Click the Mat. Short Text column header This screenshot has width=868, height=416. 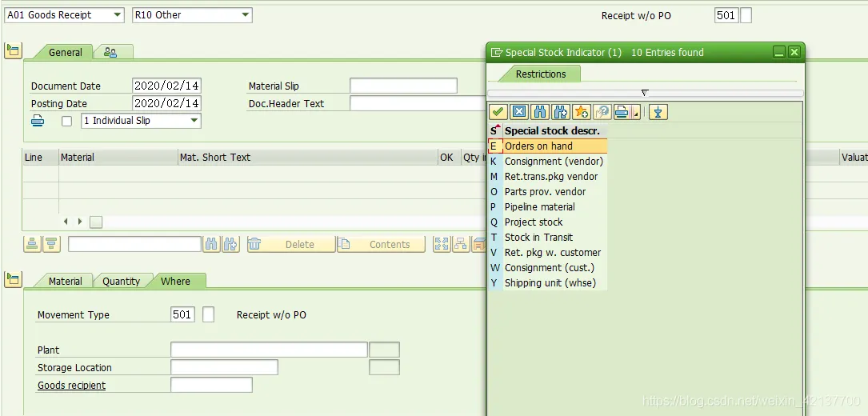click(x=307, y=158)
